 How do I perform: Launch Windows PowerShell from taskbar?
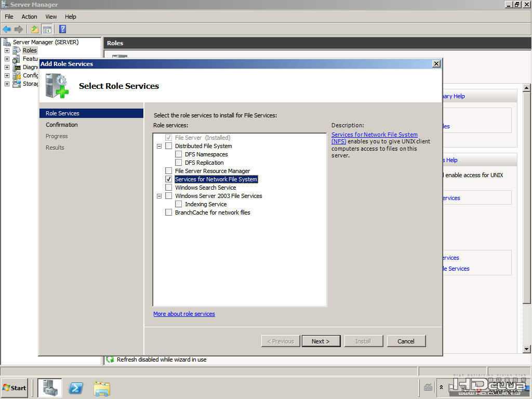pos(76,388)
